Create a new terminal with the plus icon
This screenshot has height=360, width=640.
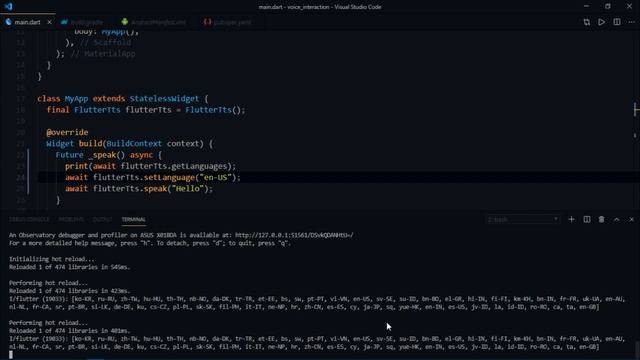coord(571,220)
